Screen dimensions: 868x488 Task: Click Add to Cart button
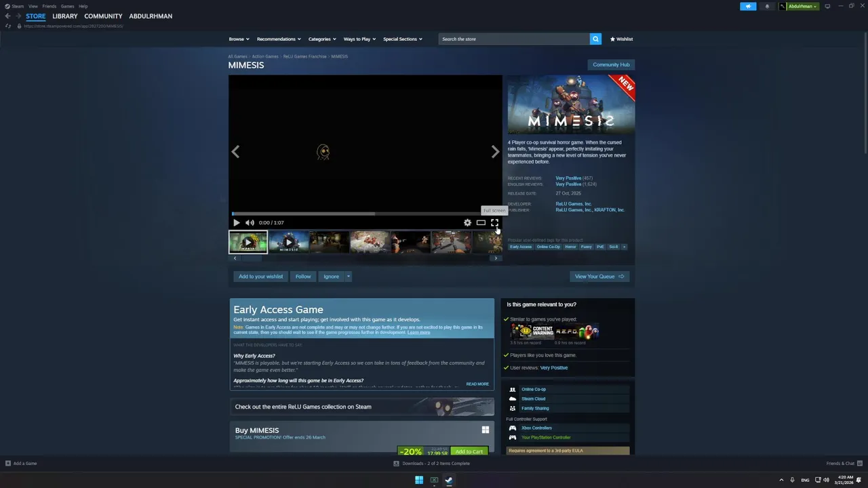pyautogui.click(x=469, y=451)
